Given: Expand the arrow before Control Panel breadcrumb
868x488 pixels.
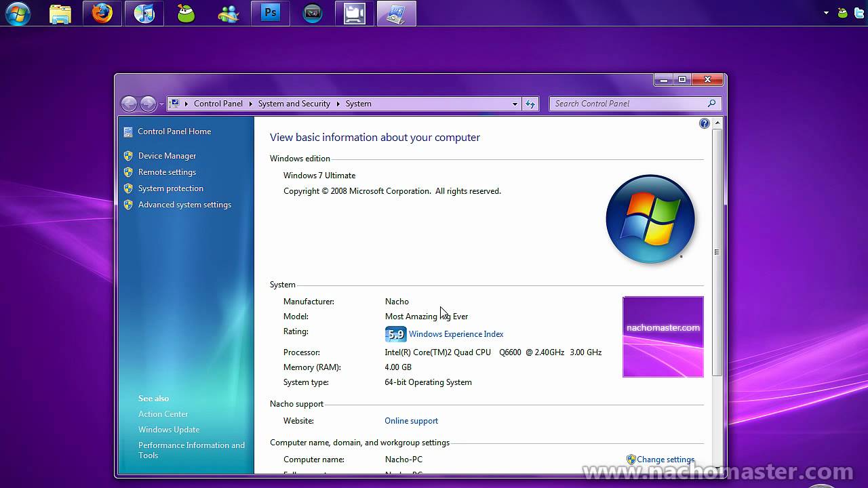Looking at the screenshot, I should (x=186, y=104).
